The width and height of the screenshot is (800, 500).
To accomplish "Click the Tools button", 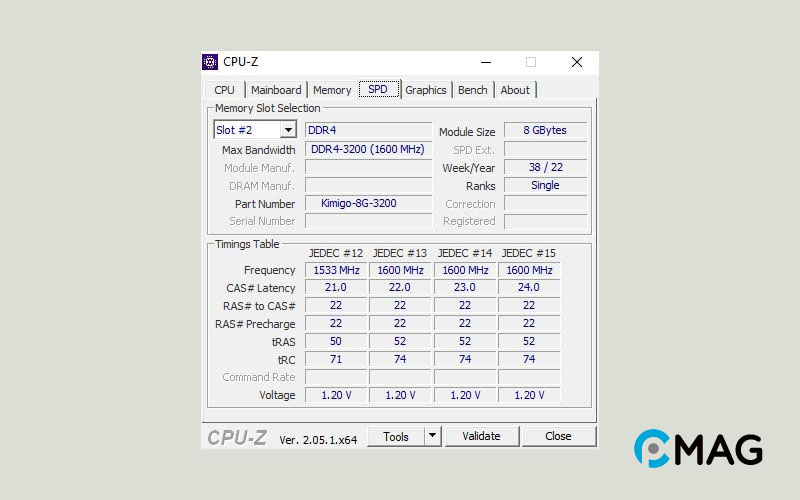I will tap(396, 437).
